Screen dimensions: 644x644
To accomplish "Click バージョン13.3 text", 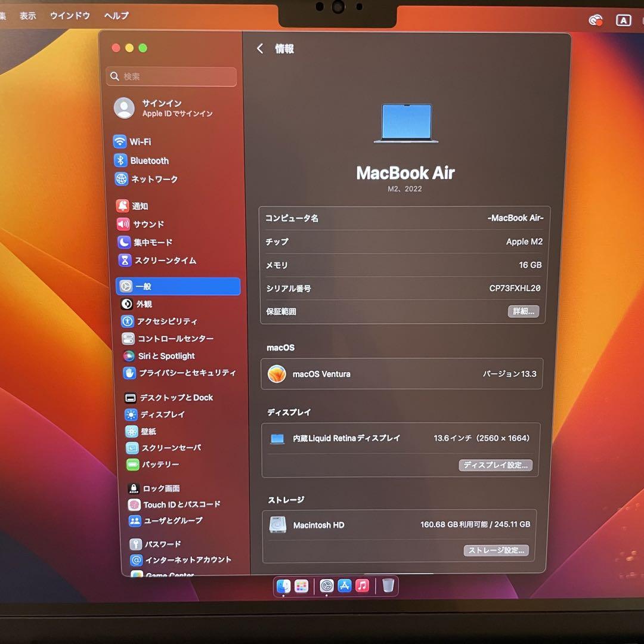I will pyautogui.click(x=509, y=374).
